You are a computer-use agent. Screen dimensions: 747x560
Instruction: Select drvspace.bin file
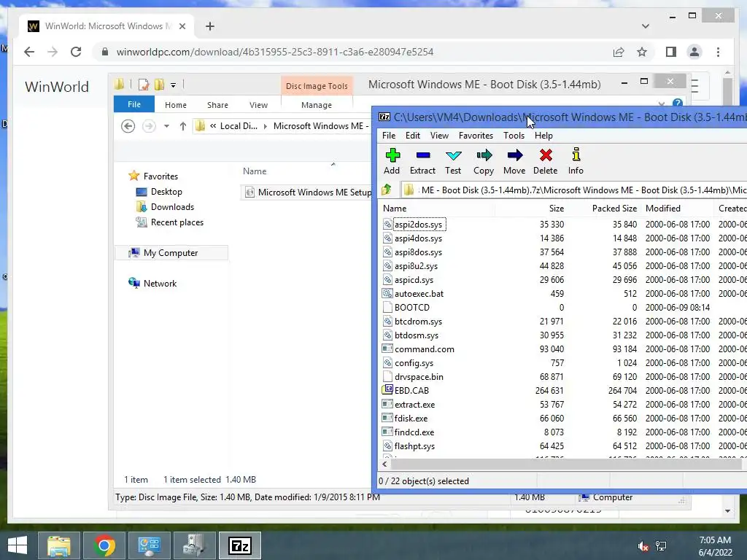tap(419, 377)
